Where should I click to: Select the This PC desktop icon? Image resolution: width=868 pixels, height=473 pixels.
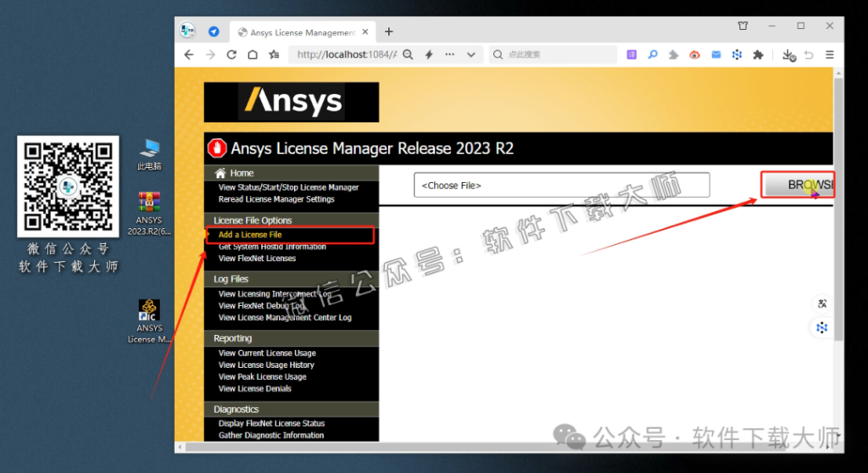point(149,155)
